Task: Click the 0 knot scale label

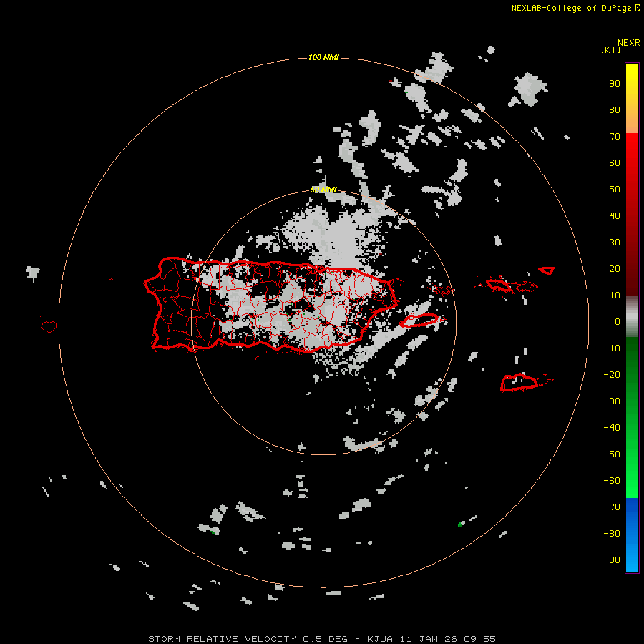Action: [618, 322]
